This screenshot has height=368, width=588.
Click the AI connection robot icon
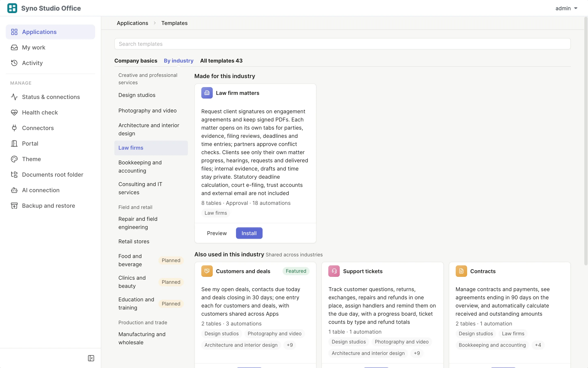pyautogui.click(x=14, y=190)
